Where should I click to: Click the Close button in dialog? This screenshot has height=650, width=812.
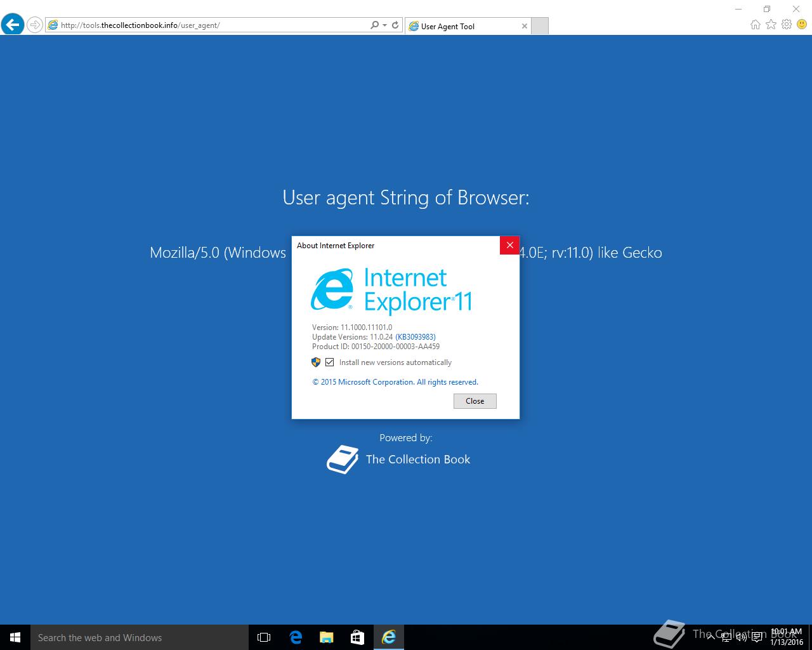click(475, 401)
